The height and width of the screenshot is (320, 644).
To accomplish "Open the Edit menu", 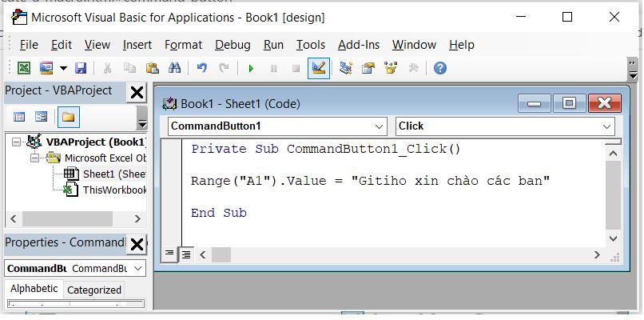I will tap(62, 45).
